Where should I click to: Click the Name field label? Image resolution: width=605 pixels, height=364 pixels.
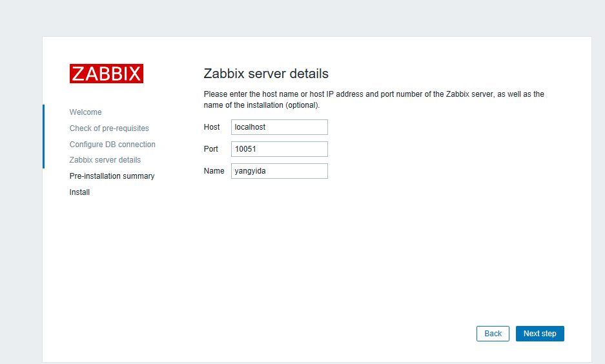click(214, 171)
